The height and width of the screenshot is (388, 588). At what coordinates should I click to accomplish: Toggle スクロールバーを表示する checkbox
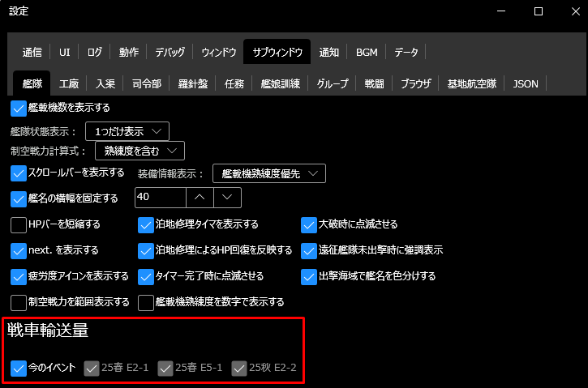tap(19, 173)
